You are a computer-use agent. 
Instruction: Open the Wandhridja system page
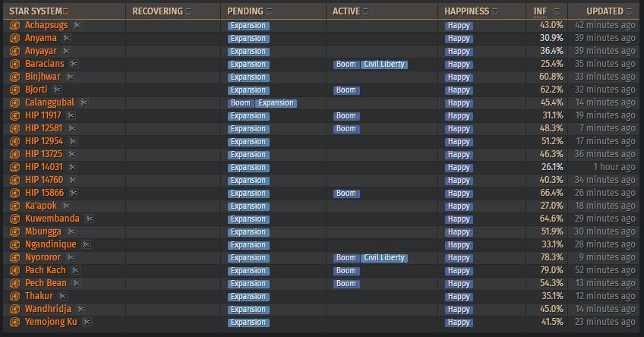[x=48, y=309]
